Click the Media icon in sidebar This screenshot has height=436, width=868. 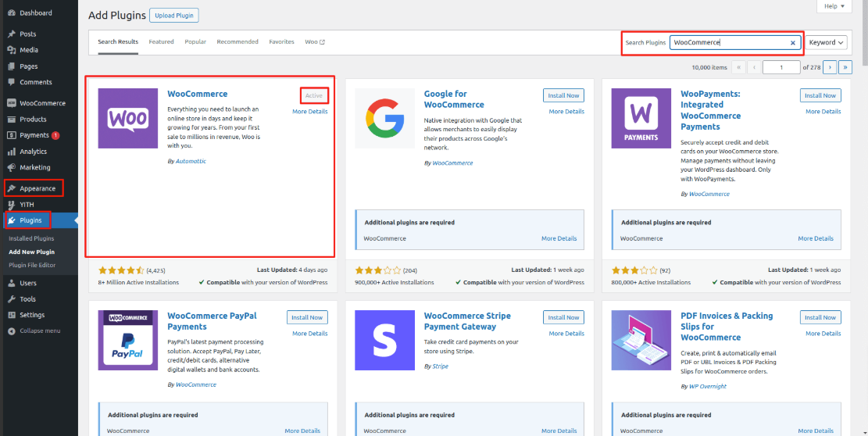point(11,50)
